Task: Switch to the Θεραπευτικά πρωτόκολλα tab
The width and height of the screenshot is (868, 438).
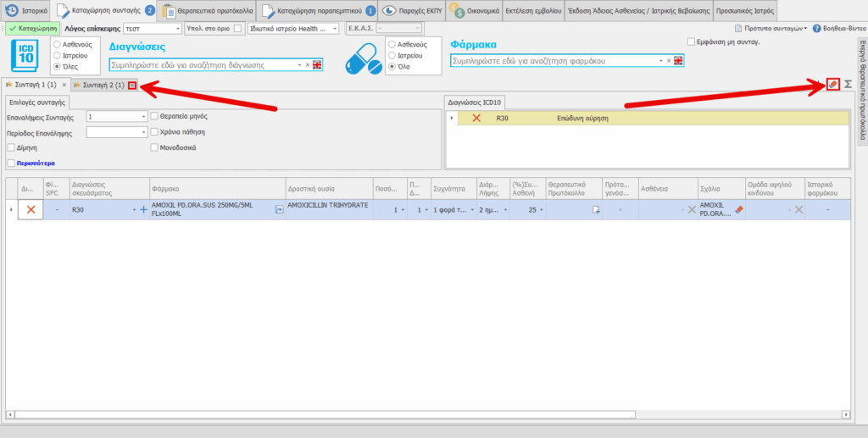Action: [207, 11]
